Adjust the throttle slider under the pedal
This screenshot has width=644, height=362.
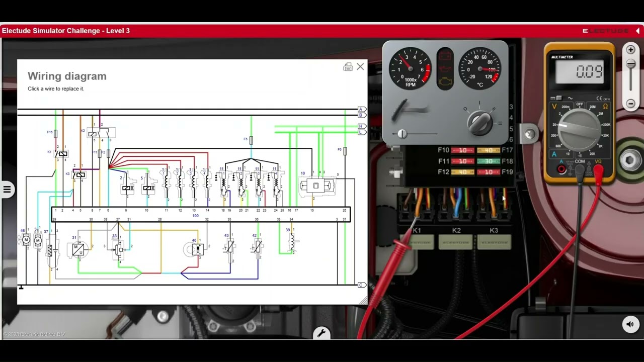402,134
